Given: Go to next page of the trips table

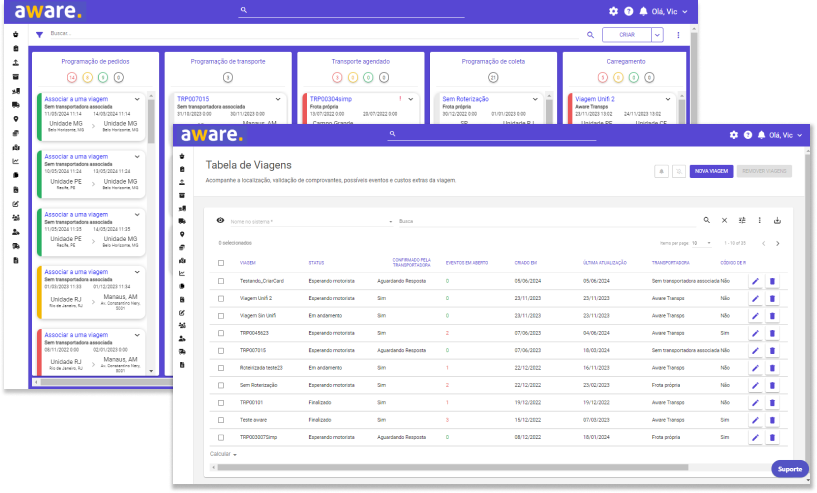Looking at the screenshot, I should [778, 243].
